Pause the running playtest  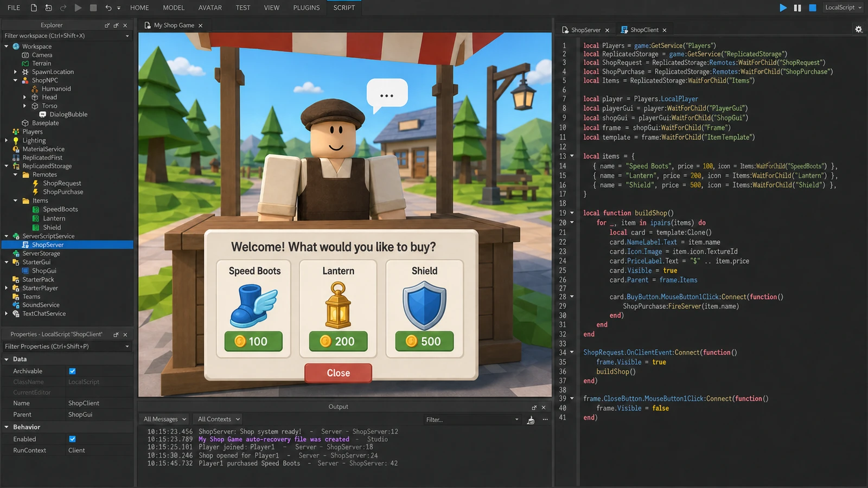(x=797, y=8)
